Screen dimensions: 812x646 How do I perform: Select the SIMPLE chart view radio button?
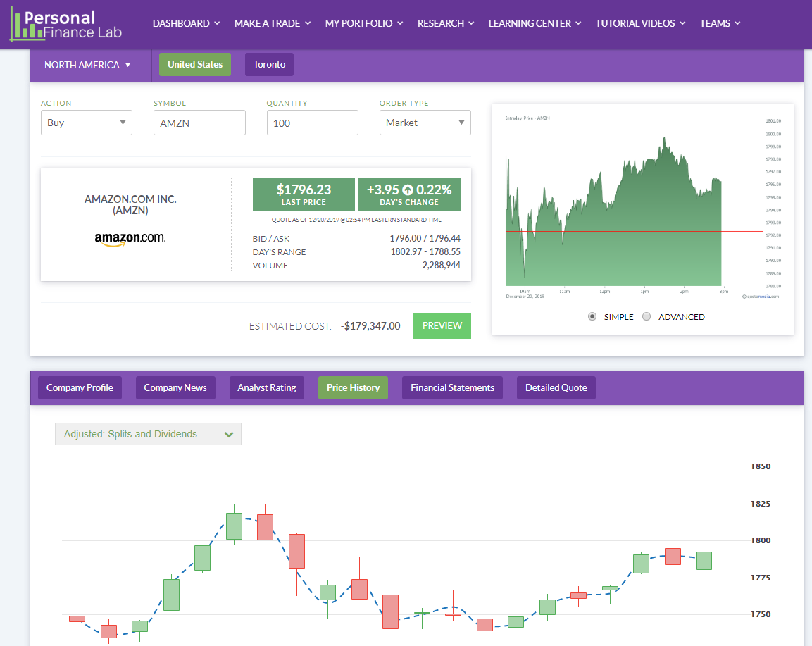(592, 316)
